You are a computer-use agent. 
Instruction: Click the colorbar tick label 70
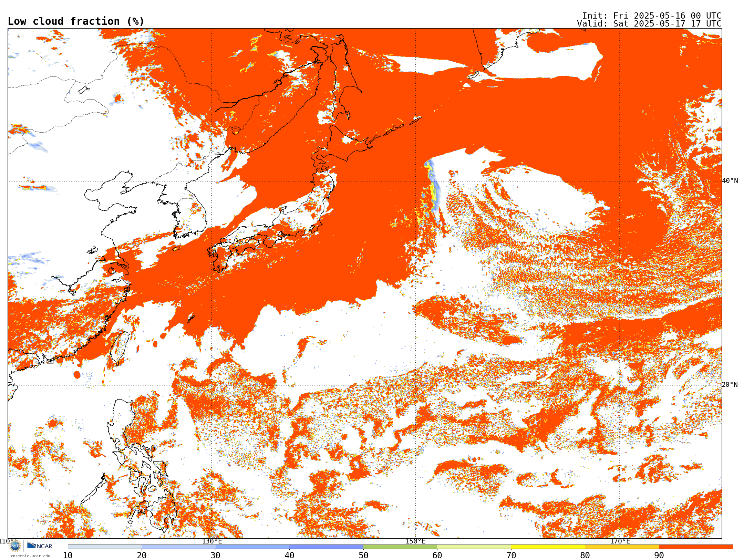pos(511,556)
